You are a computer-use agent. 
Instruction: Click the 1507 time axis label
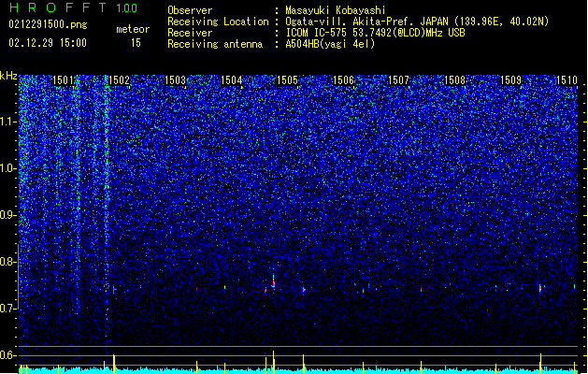click(x=398, y=80)
